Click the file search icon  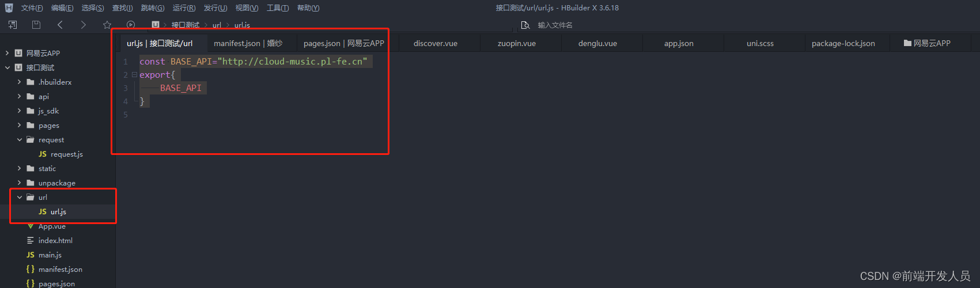(x=525, y=25)
